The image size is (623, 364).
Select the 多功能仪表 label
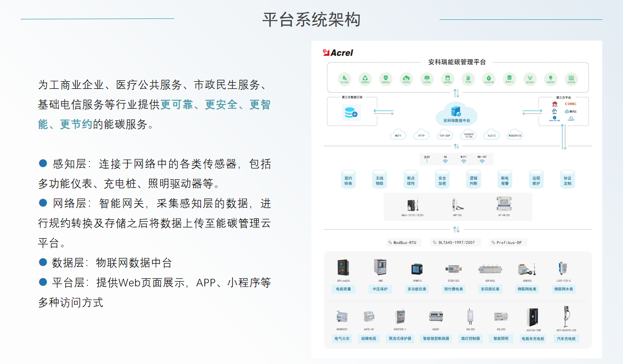417,289
